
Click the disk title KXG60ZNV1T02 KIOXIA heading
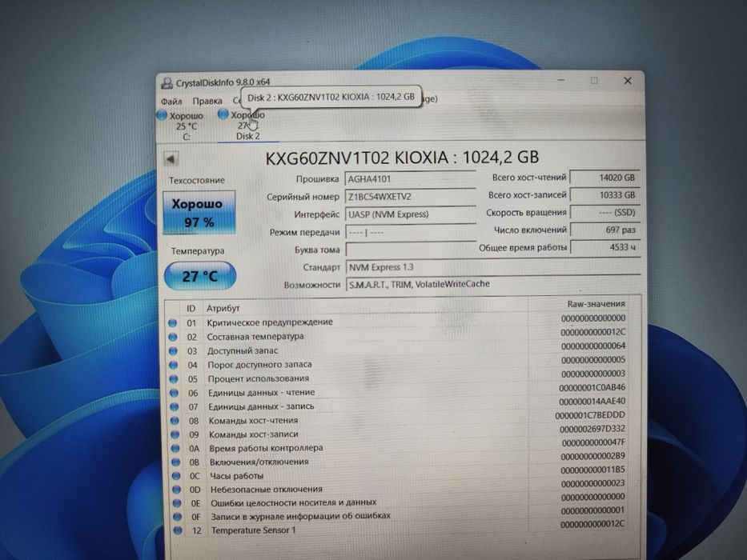pyautogui.click(x=402, y=158)
